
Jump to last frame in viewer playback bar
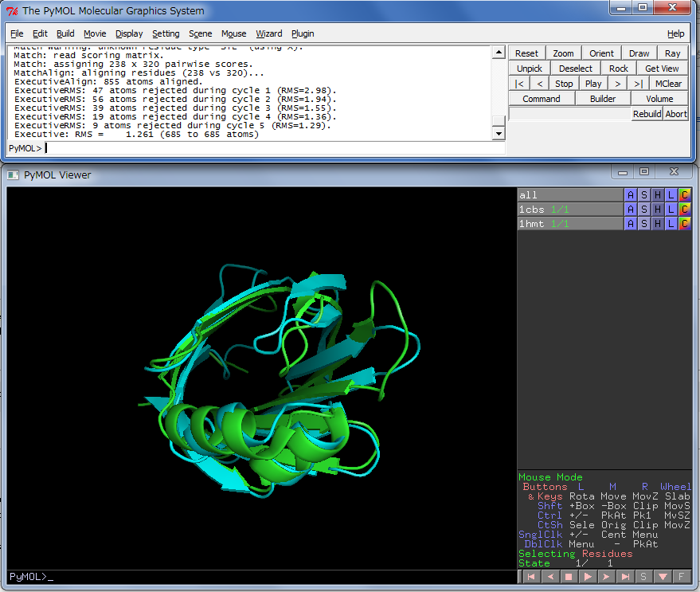click(x=625, y=576)
